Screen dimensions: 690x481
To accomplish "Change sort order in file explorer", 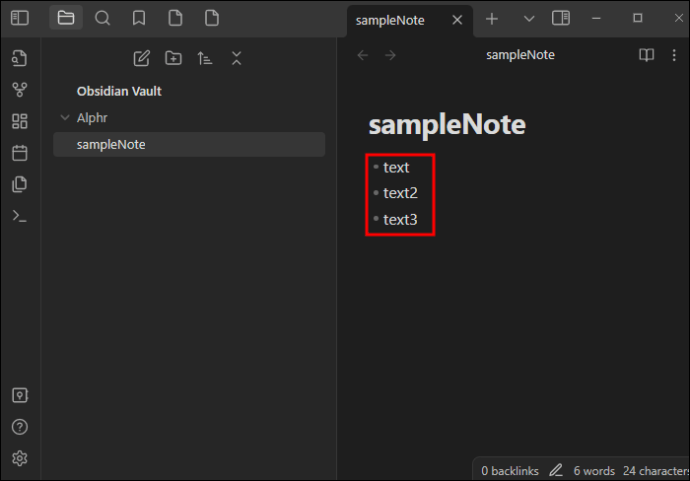I will 205,58.
